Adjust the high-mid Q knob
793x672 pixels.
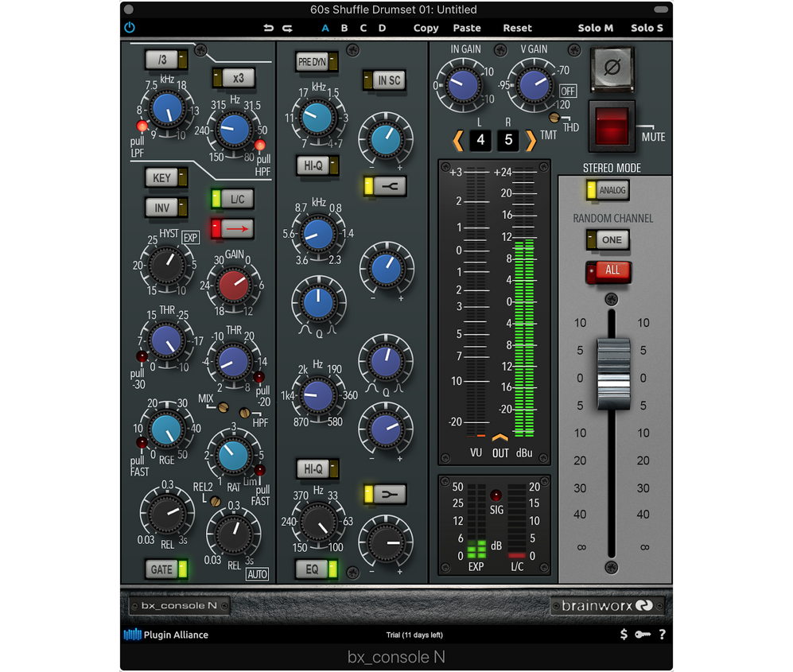coord(318,303)
